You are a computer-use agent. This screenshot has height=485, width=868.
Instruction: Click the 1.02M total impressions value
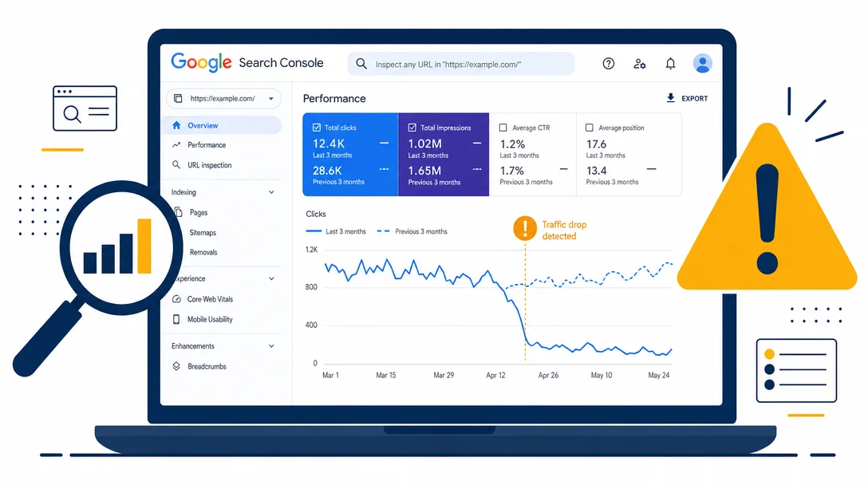424,144
